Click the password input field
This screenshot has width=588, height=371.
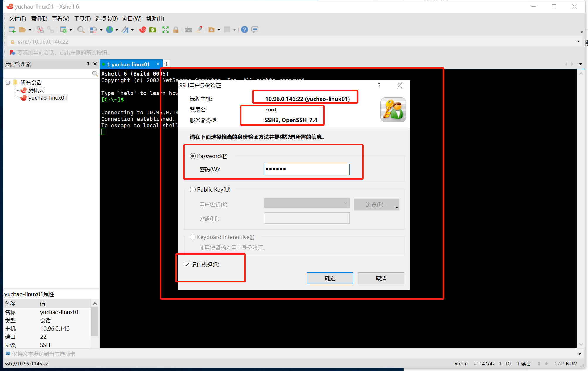(307, 170)
